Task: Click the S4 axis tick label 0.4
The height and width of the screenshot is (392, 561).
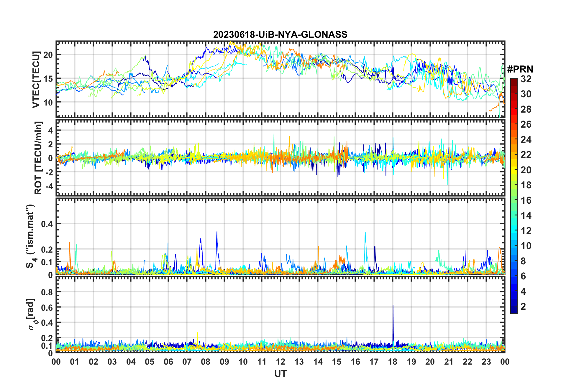Action: pyautogui.click(x=47, y=224)
